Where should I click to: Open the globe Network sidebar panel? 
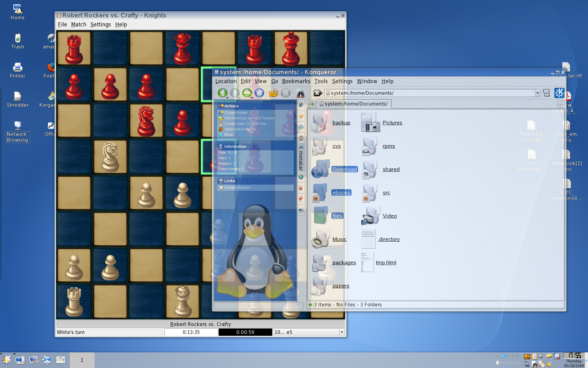(x=301, y=177)
